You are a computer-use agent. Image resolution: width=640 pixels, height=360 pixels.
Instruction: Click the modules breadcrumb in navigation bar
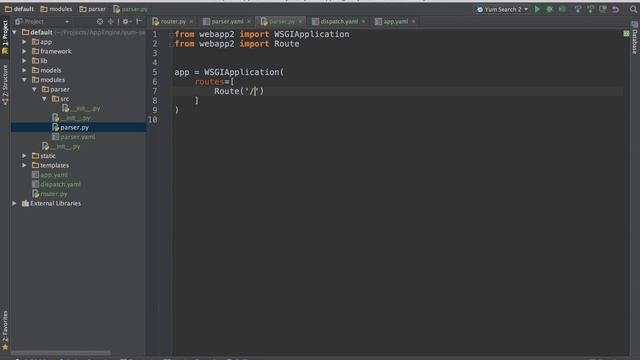coord(56,9)
